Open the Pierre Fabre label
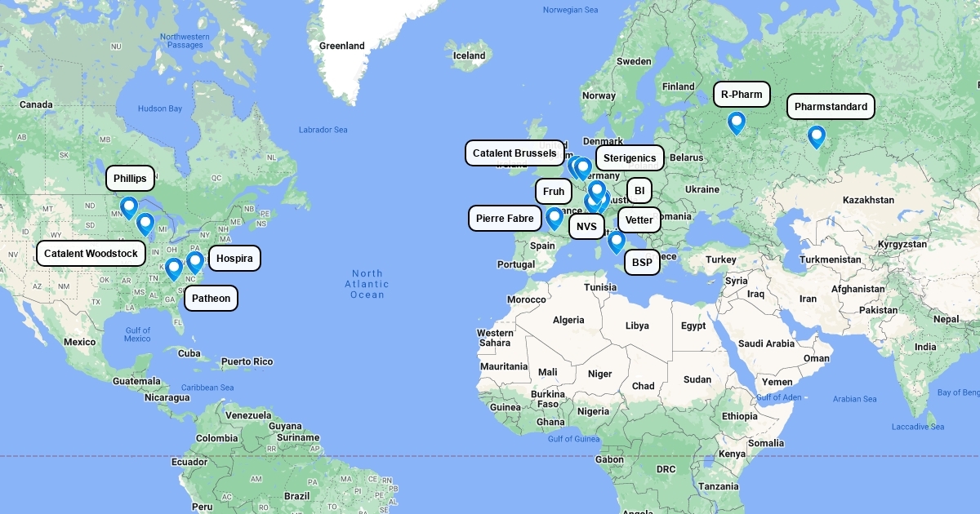980x514 pixels. click(505, 219)
